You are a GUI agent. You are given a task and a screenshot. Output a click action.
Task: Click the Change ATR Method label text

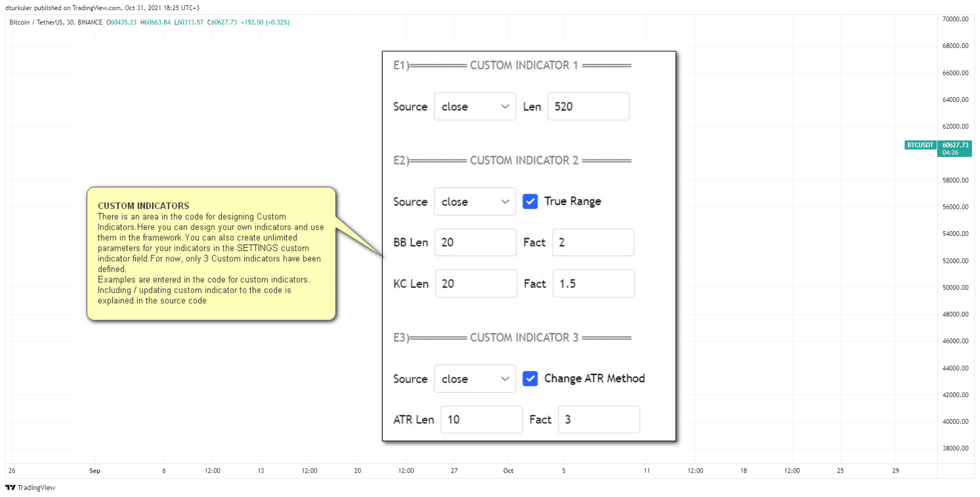click(594, 378)
